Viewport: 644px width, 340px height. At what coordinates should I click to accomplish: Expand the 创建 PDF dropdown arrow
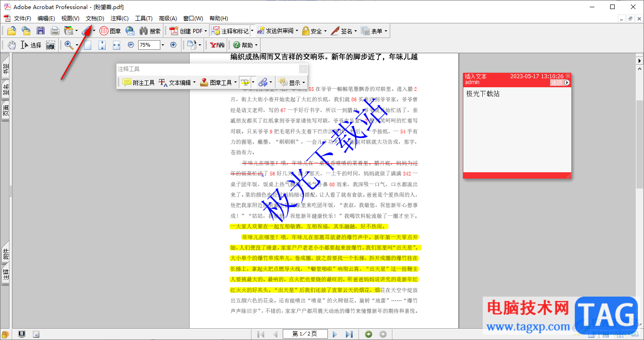coord(206,31)
